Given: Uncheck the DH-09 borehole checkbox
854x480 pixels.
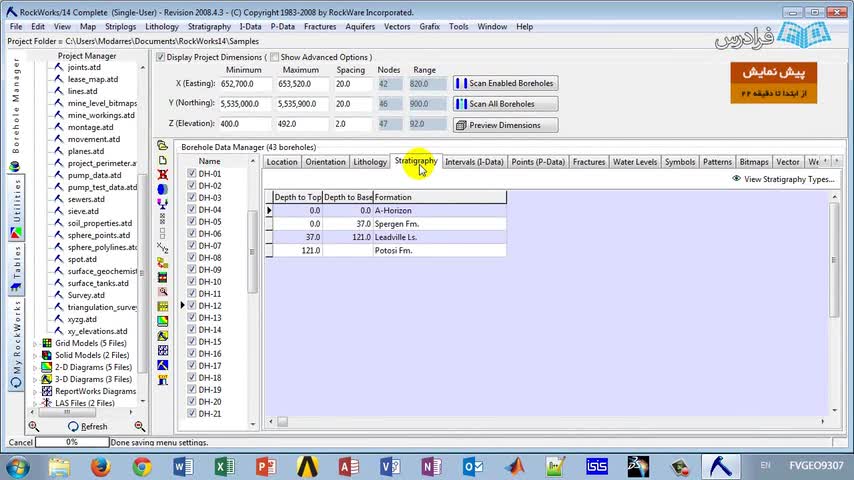Looking at the screenshot, I should point(192,269).
